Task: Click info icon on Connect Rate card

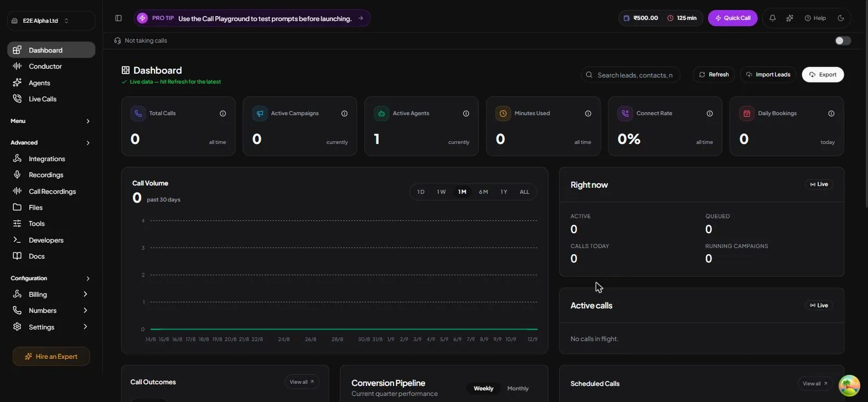Action: pyautogui.click(x=710, y=114)
